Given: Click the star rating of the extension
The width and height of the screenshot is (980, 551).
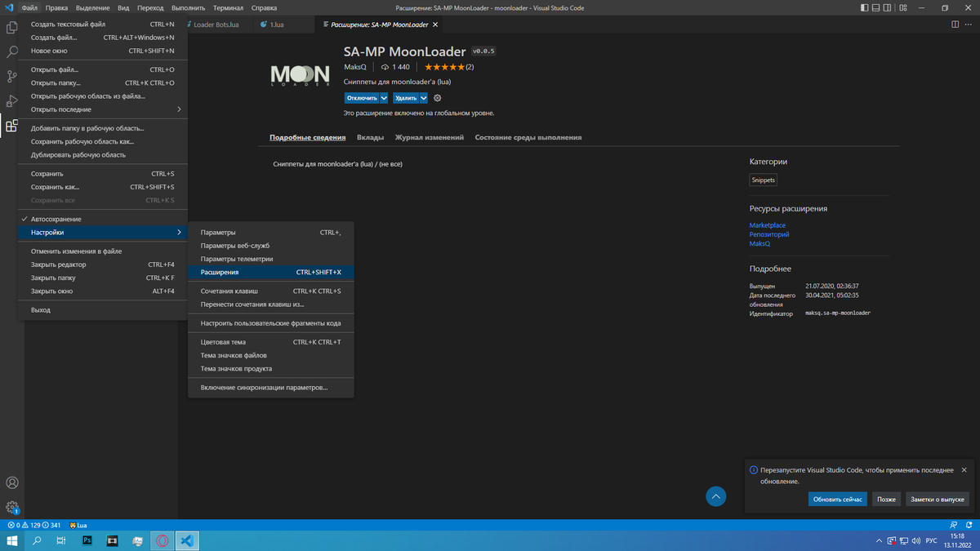Looking at the screenshot, I should [x=444, y=67].
